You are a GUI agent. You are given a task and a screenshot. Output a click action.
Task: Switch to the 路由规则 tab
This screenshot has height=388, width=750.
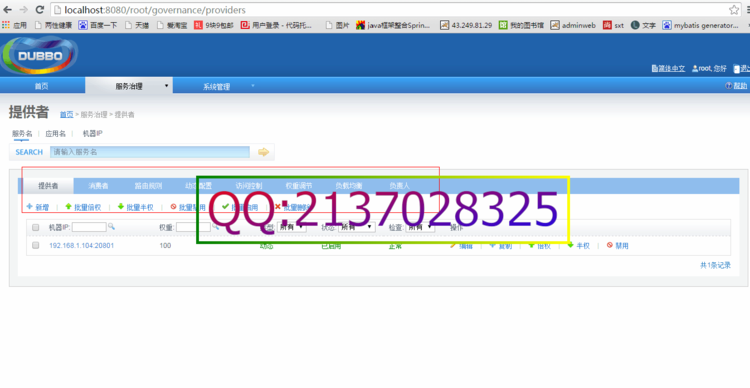click(148, 186)
